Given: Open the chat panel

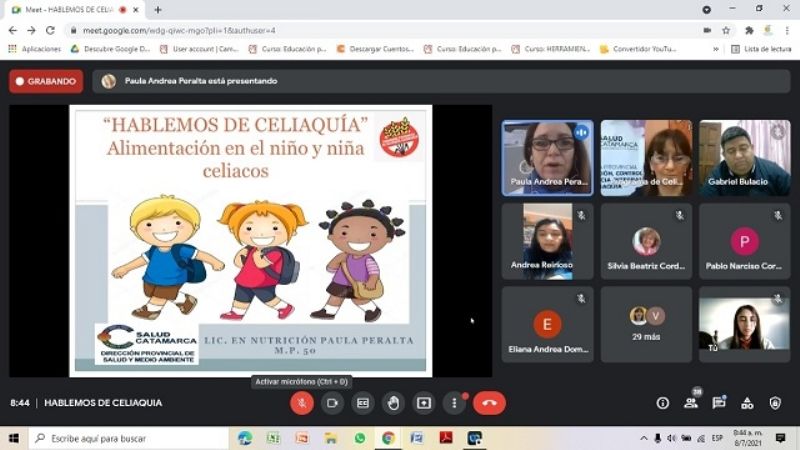Looking at the screenshot, I should [719, 403].
